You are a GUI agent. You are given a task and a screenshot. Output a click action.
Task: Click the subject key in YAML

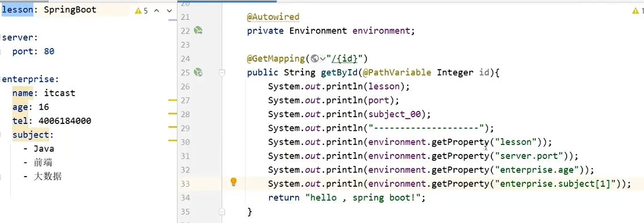tap(31, 135)
